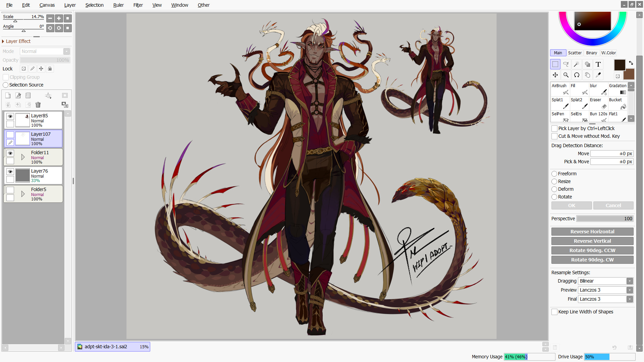Open the Dragging resample dropdown
This screenshot has width=644, height=362.
point(630,281)
